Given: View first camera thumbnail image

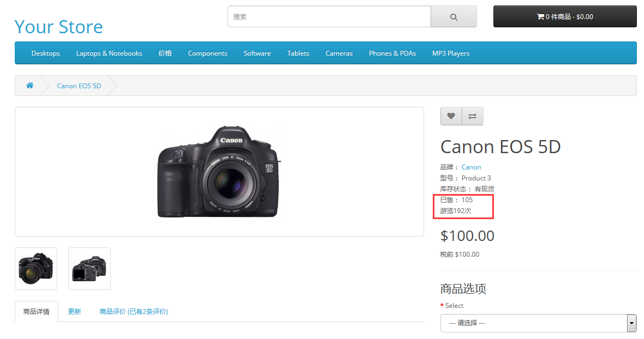Looking at the screenshot, I should tap(36, 269).
